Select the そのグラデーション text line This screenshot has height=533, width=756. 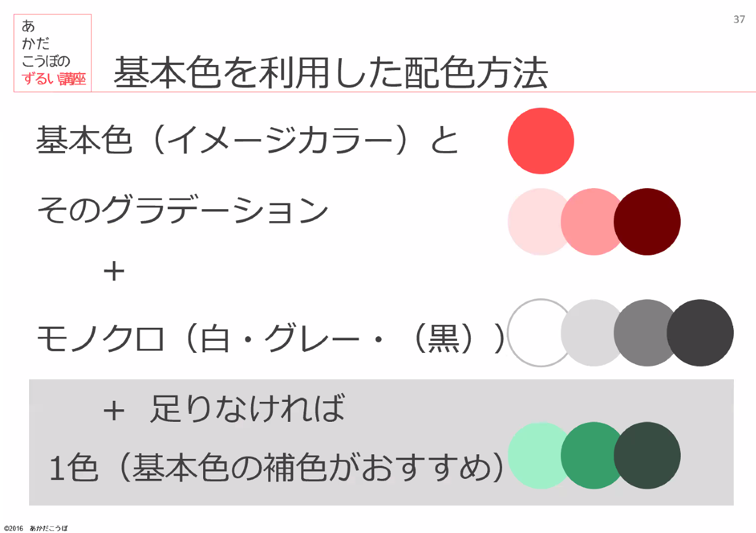(183, 210)
